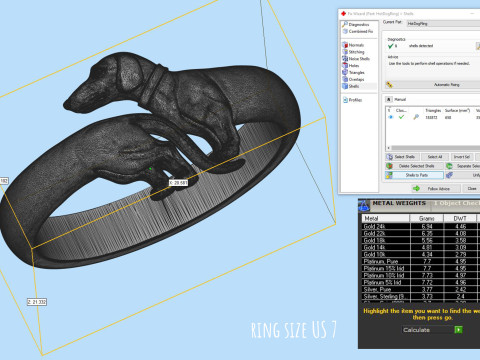Click the Close button in Fix Wizard
The width and height of the screenshot is (480, 360).
pos(471,189)
